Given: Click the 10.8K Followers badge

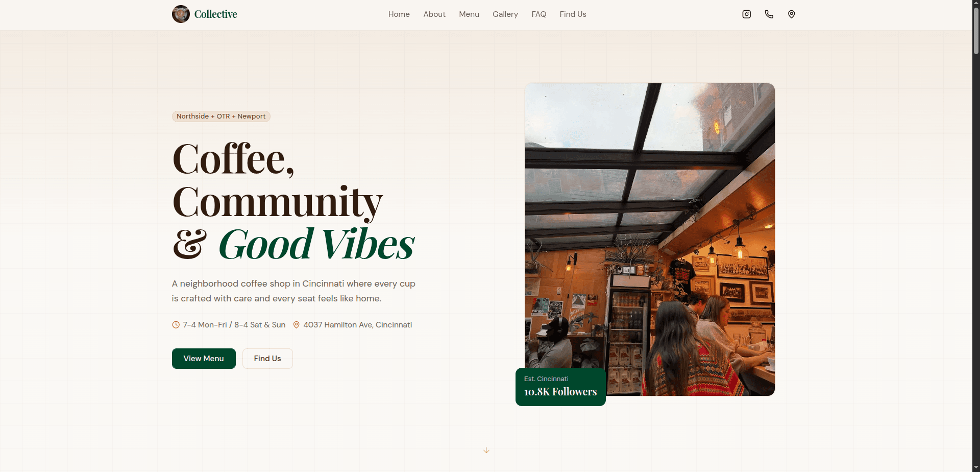Looking at the screenshot, I should coord(560,387).
